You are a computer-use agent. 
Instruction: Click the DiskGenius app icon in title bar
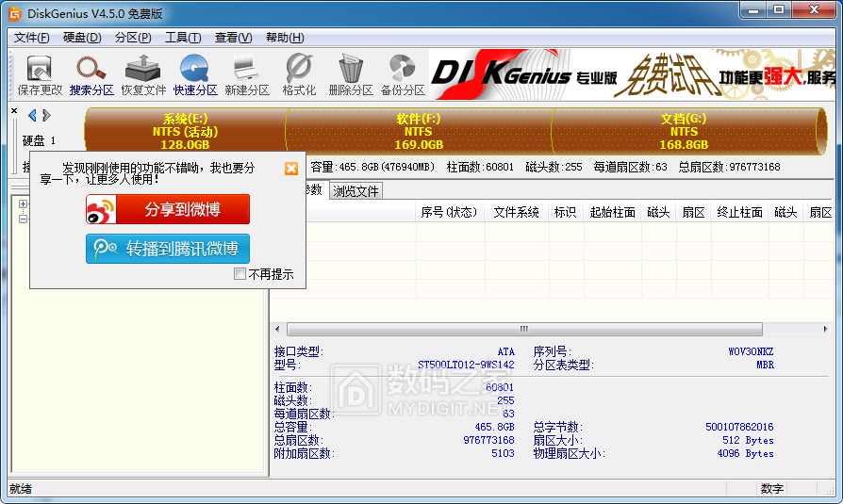coord(15,13)
